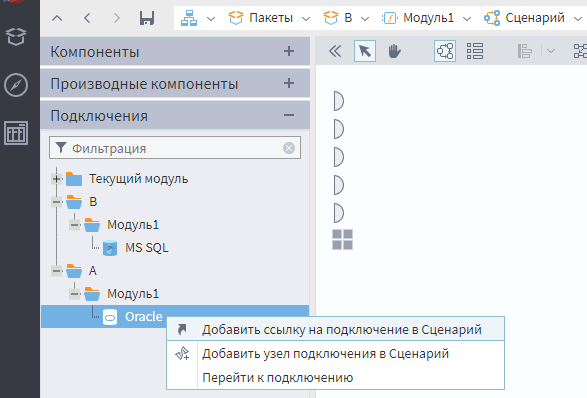Open the table icon in sidebar

[16, 133]
